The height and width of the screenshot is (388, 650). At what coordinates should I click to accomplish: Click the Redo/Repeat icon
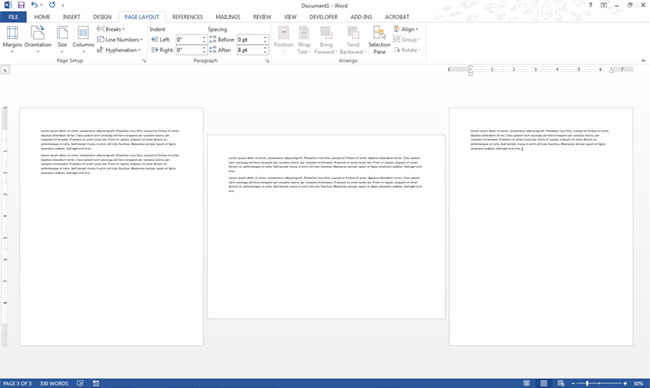(52, 5)
